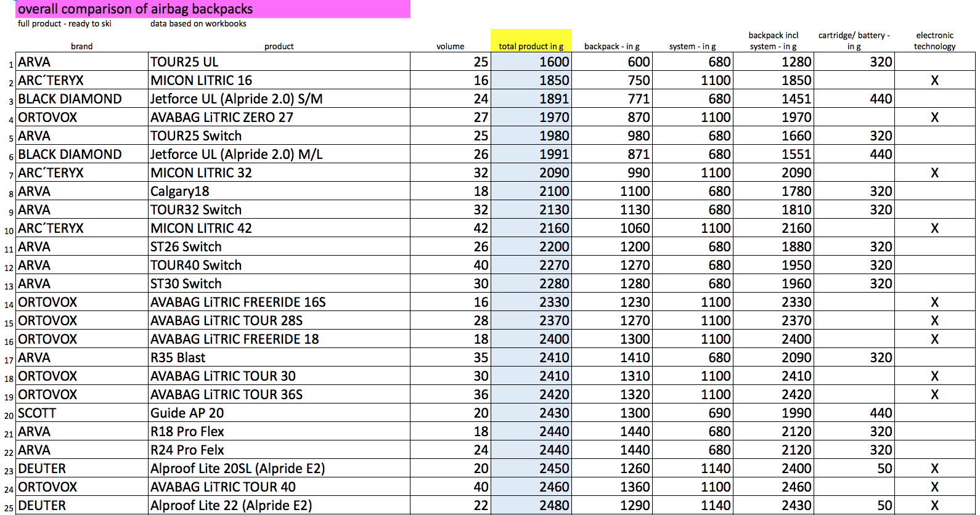Select the 'Calgary18' product cell
The image size is (980, 515).
pyautogui.click(x=279, y=191)
